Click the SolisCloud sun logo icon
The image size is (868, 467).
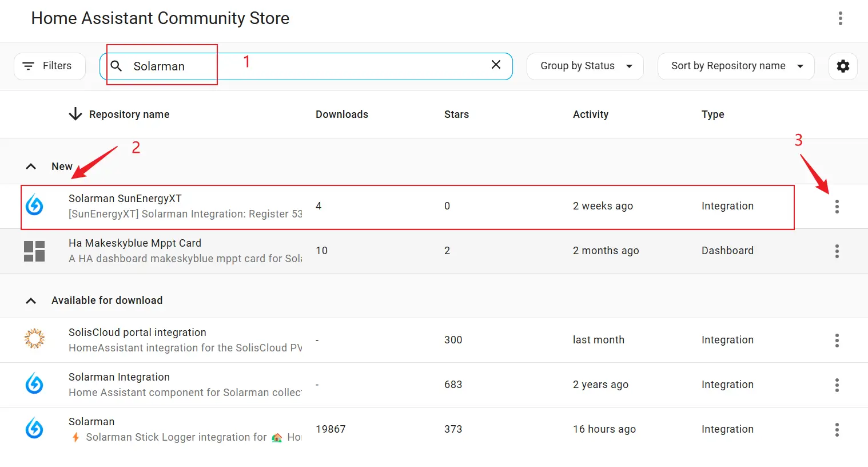click(34, 339)
